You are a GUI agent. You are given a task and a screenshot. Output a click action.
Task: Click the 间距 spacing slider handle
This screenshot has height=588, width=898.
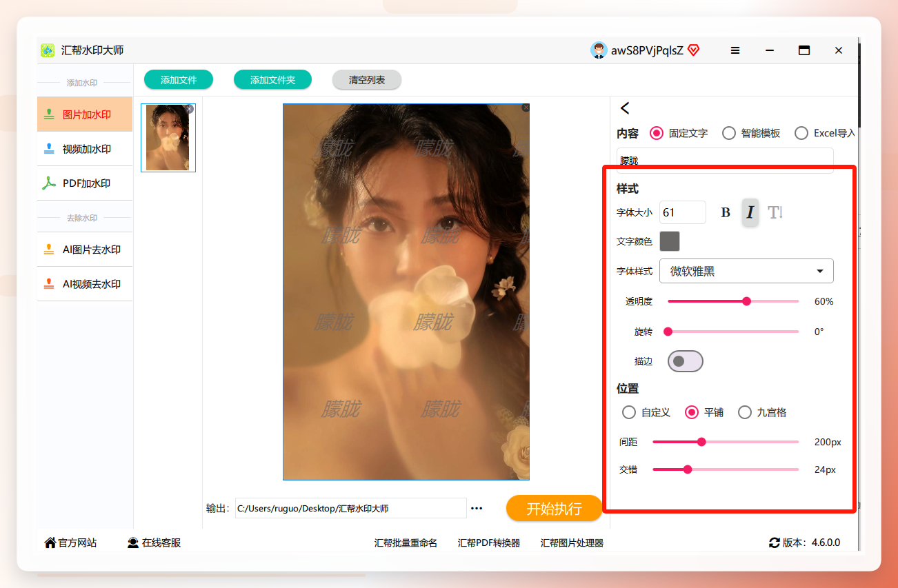pos(701,442)
